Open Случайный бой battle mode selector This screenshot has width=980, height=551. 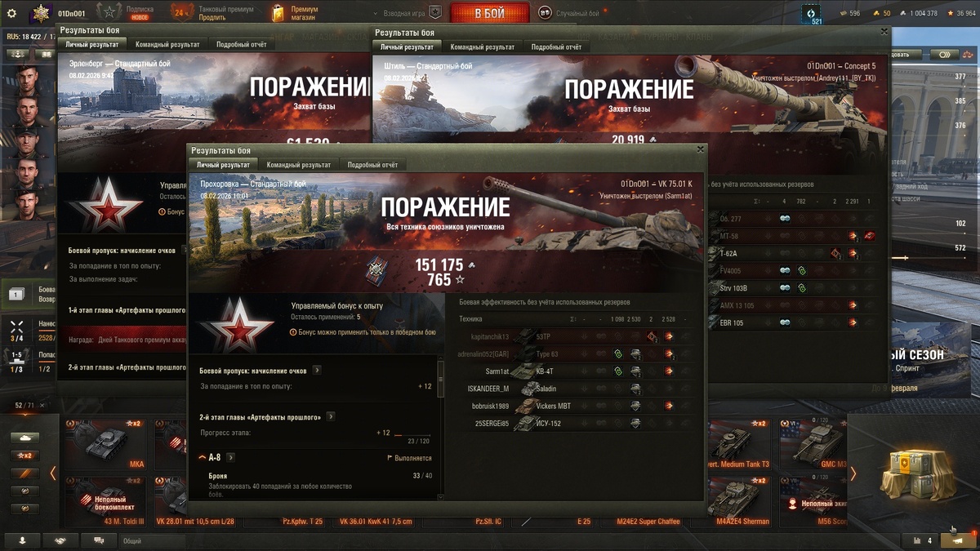point(569,12)
